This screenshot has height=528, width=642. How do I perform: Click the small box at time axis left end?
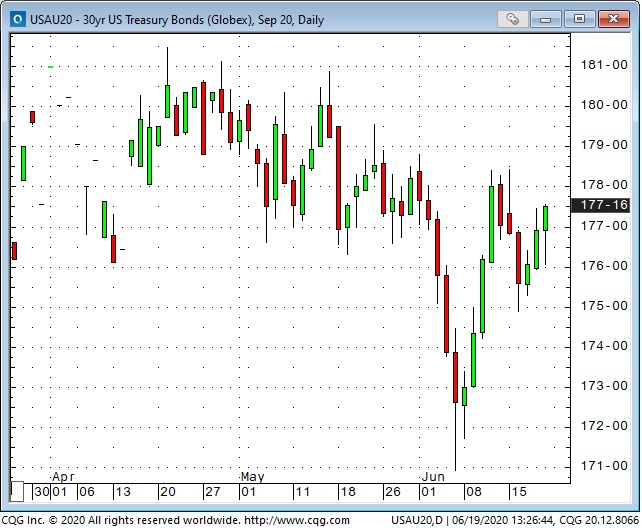click(x=17, y=492)
